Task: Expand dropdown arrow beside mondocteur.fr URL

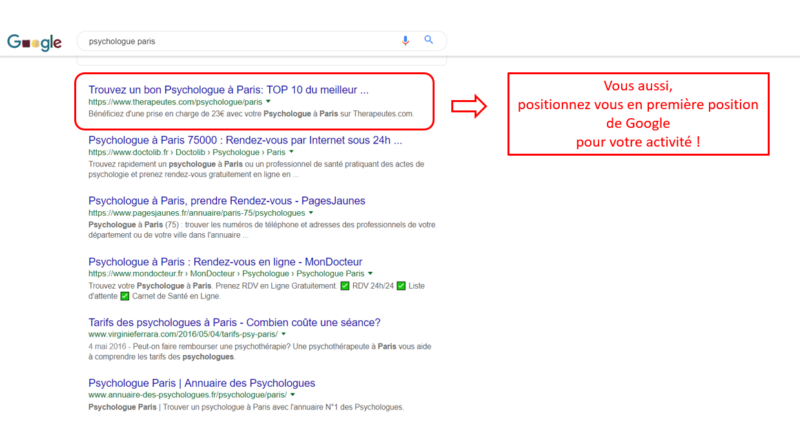Action: pyautogui.click(x=370, y=274)
